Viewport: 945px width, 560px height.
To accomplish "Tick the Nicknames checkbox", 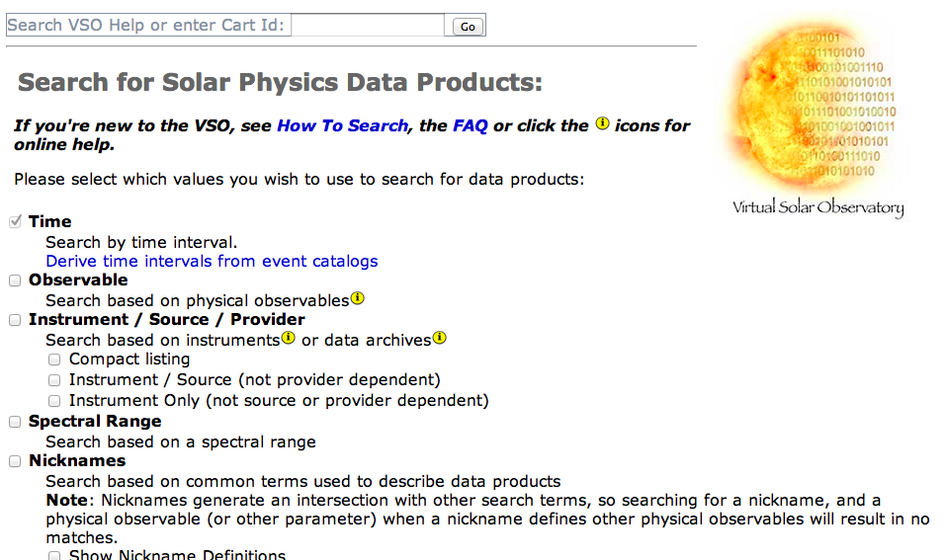I will point(15,461).
